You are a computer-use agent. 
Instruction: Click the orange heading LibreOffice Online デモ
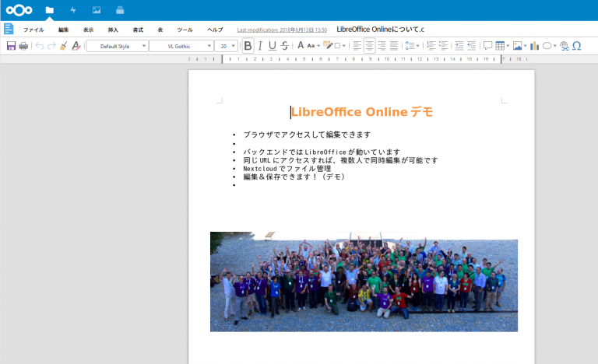pyautogui.click(x=362, y=112)
